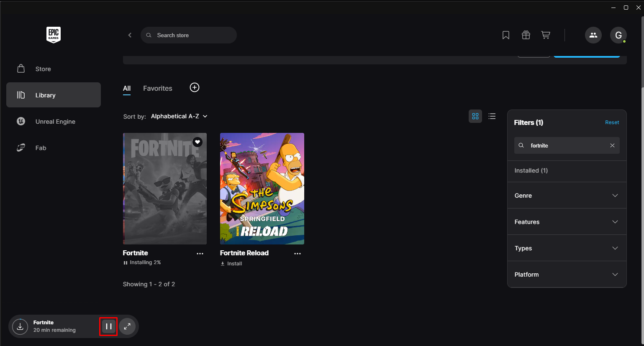The image size is (644, 346).
Task: Close the Epic Games Launcher window
Action: click(639, 8)
